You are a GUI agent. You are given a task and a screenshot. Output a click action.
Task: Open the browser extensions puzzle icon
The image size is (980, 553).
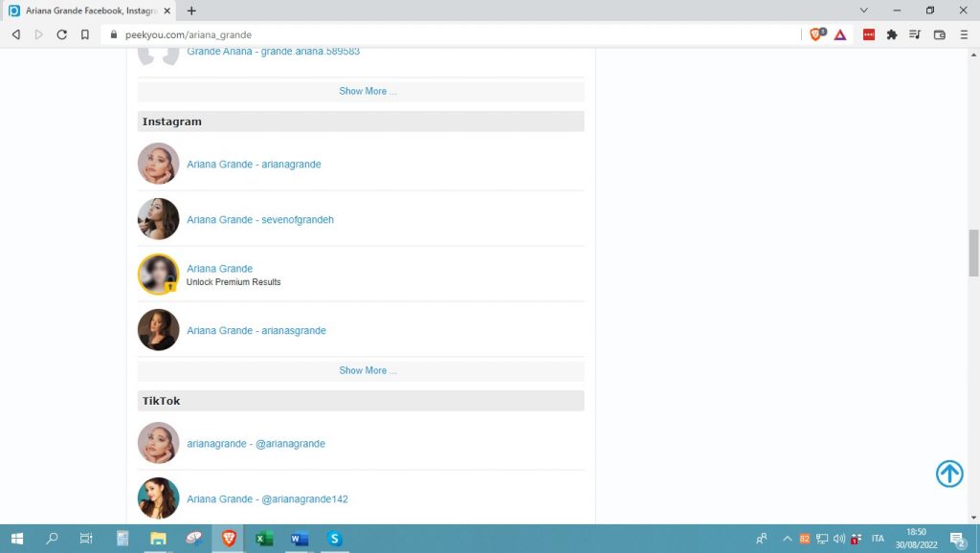[x=892, y=34]
